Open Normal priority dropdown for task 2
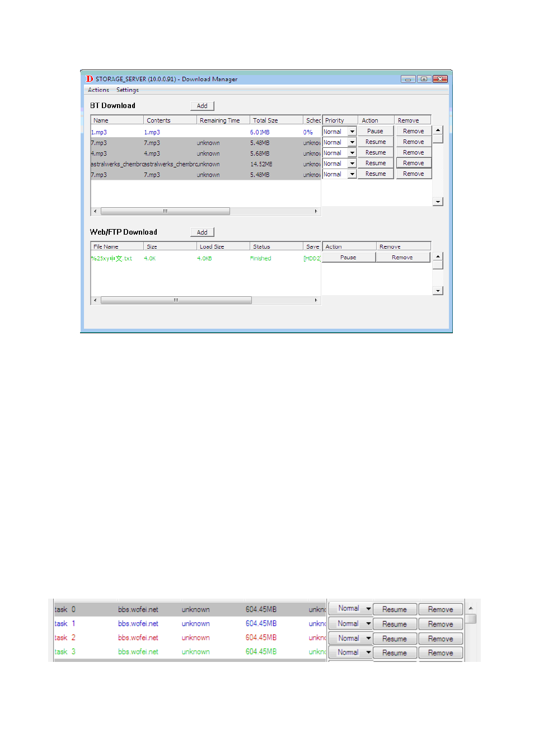This screenshot has width=534, height=756. (x=350, y=638)
